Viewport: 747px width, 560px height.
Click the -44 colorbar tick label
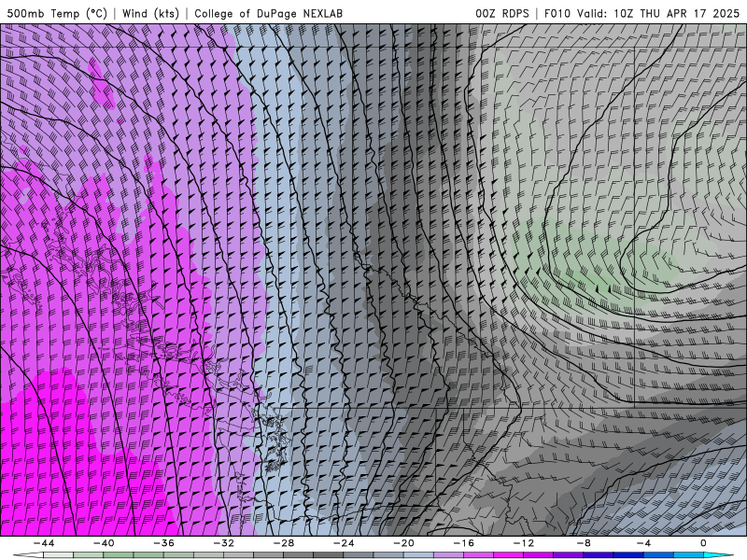coord(44,543)
